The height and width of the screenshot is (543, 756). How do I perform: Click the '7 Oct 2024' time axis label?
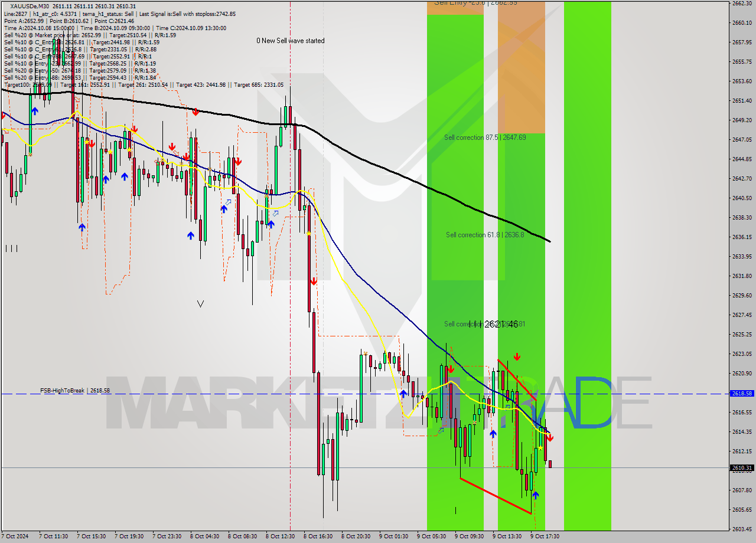14,537
